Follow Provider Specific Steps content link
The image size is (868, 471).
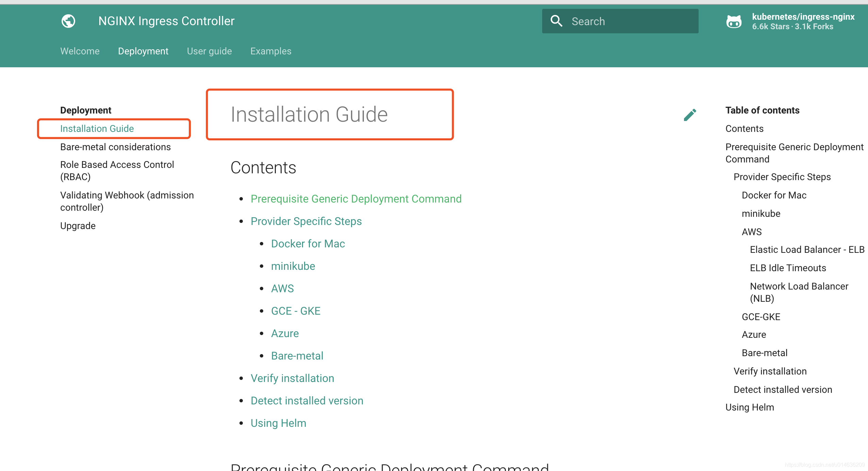point(306,221)
